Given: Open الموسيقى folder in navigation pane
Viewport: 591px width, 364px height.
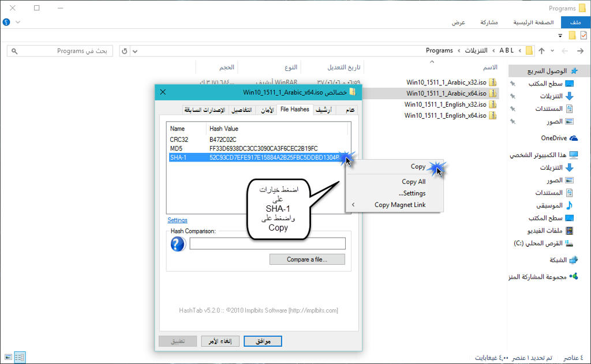Looking at the screenshot, I should (549, 205).
